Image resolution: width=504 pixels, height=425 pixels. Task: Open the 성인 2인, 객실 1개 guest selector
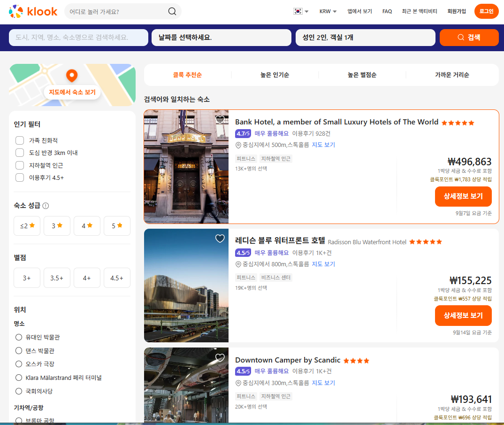[366, 38]
